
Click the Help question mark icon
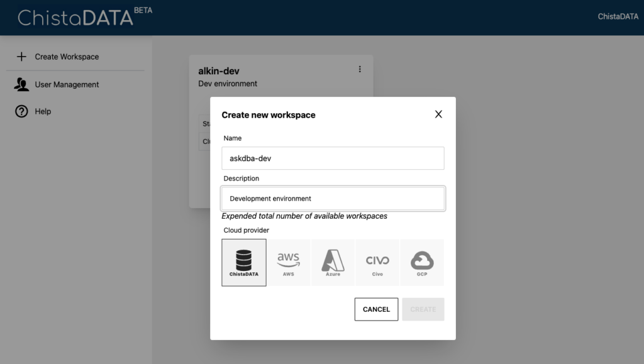pos(21,111)
